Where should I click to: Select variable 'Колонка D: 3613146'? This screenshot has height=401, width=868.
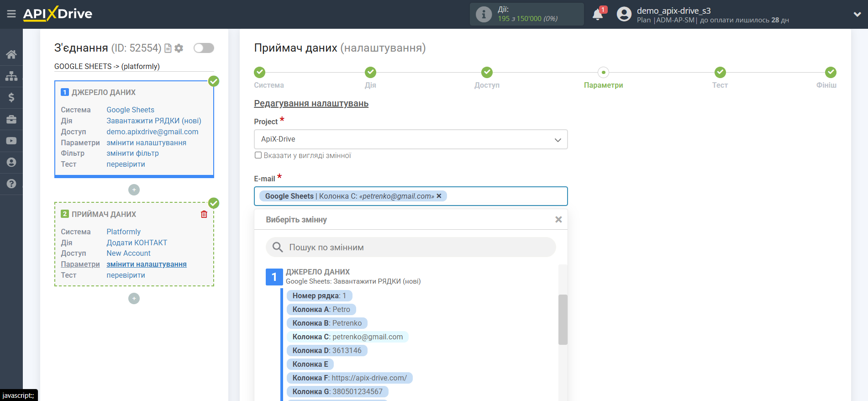pyautogui.click(x=327, y=350)
